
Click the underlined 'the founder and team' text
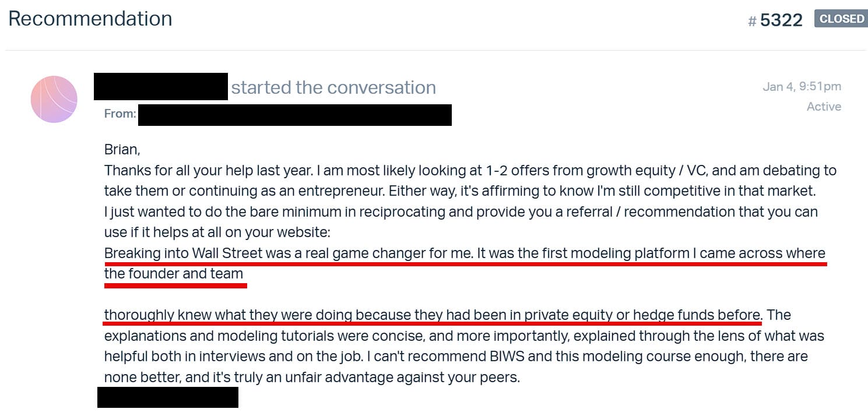pyautogui.click(x=174, y=273)
